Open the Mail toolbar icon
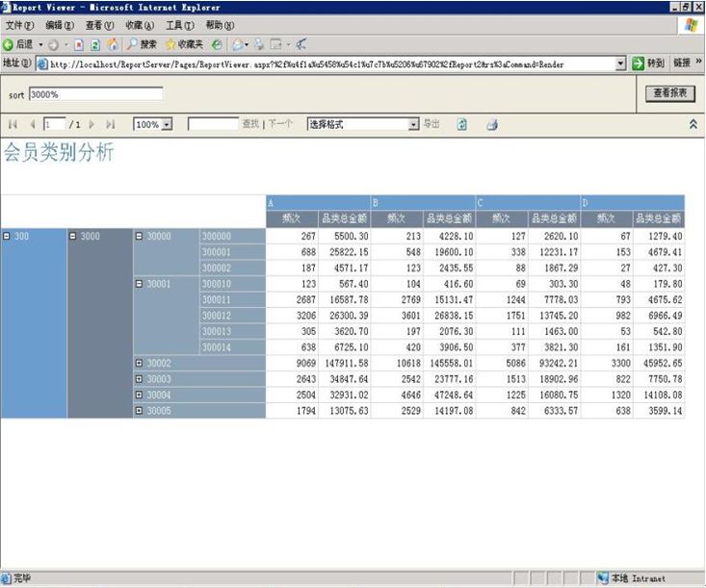 click(238, 44)
